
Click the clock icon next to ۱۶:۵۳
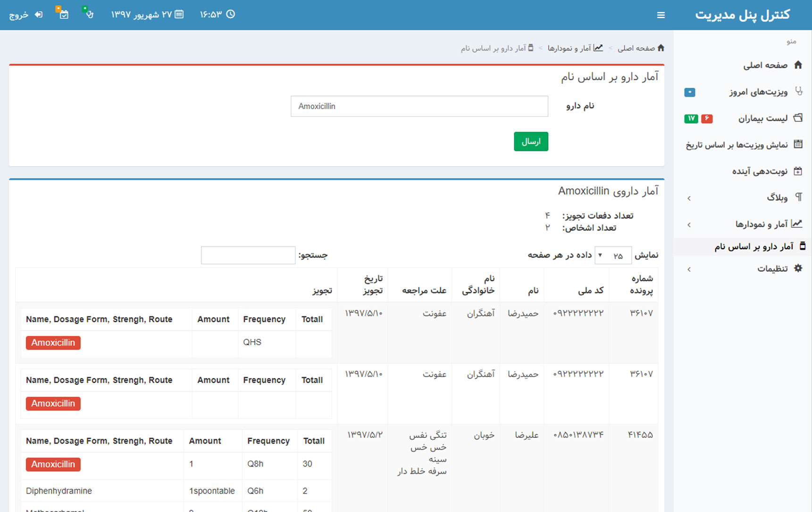pos(231,14)
